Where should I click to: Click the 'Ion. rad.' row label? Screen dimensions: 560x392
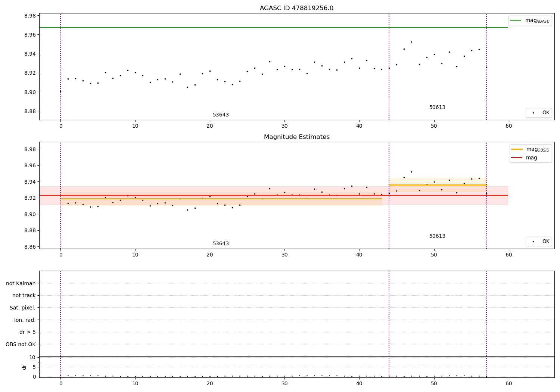pyautogui.click(x=25, y=320)
